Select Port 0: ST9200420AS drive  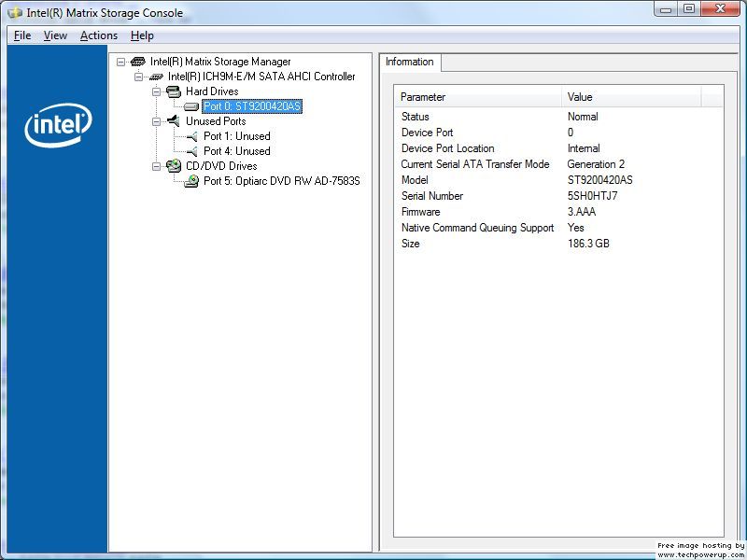click(x=252, y=106)
